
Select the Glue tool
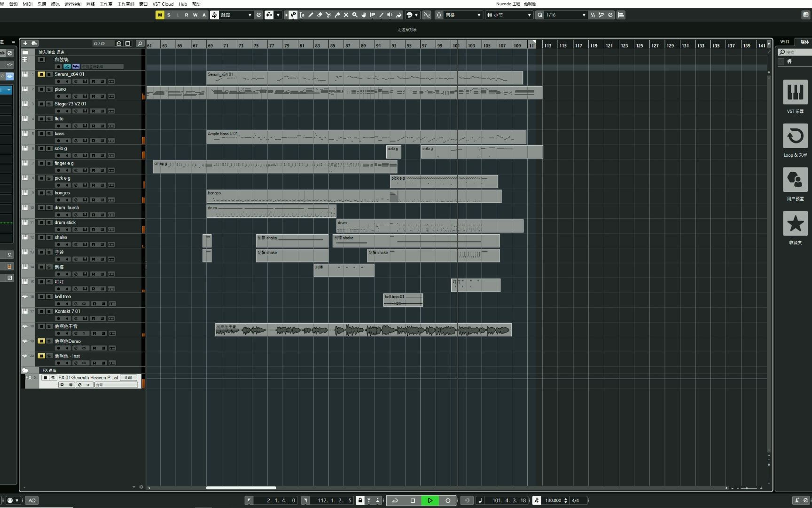coord(337,15)
